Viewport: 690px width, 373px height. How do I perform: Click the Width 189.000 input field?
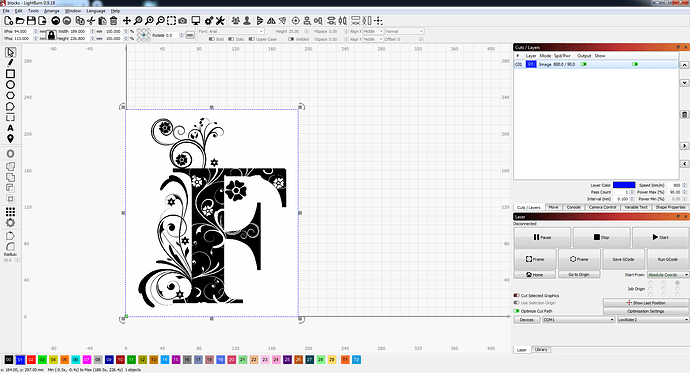[x=80, y=31]
